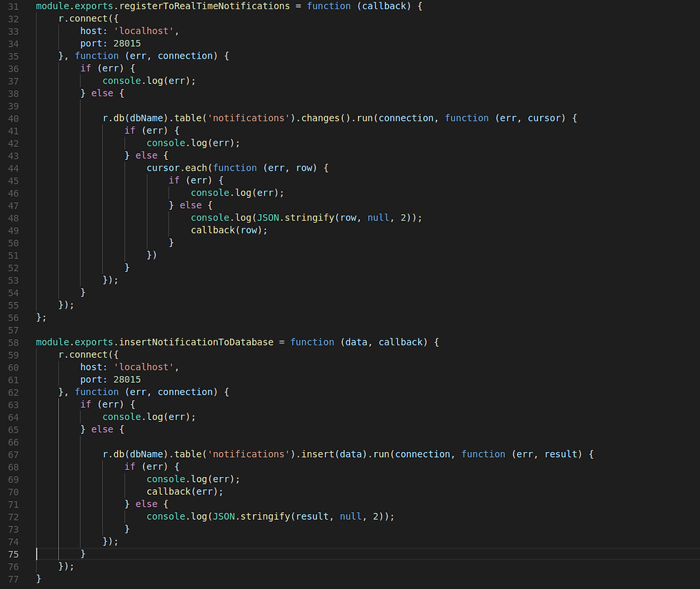Click line number 77 in the gutter
Image resolution: width=700 pixels, height=589 pixels.
tap(14, 579)
